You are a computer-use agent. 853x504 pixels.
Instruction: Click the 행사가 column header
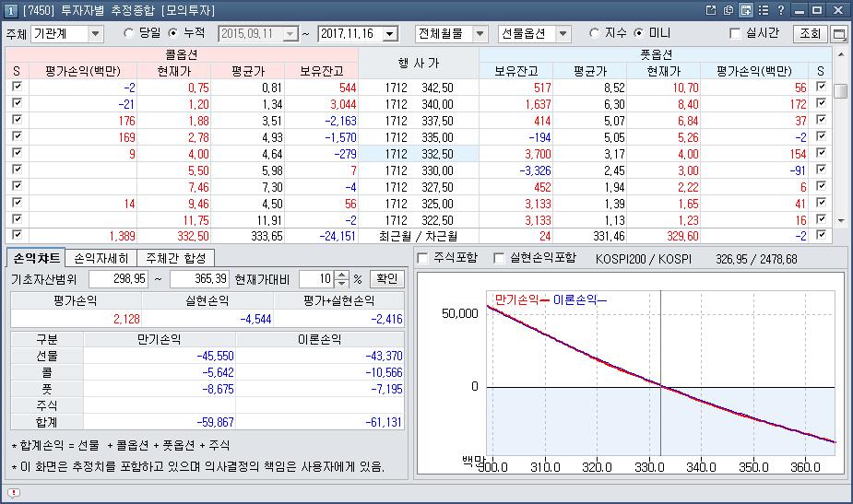419,63
